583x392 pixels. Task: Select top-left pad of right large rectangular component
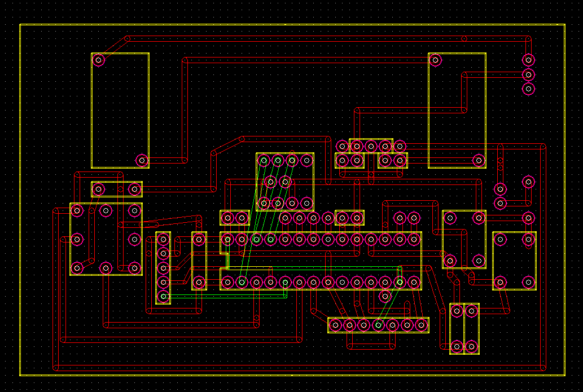[x=435, y=60]
